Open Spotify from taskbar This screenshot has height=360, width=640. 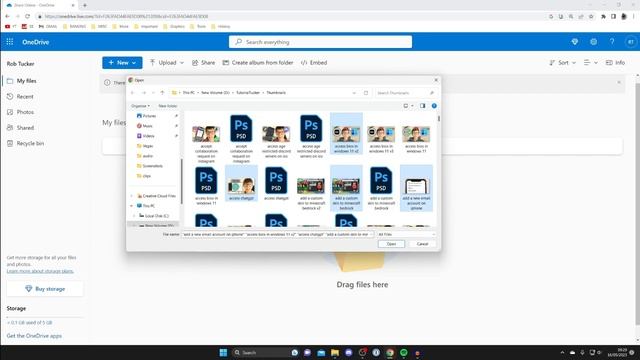[x=404, y=352]
